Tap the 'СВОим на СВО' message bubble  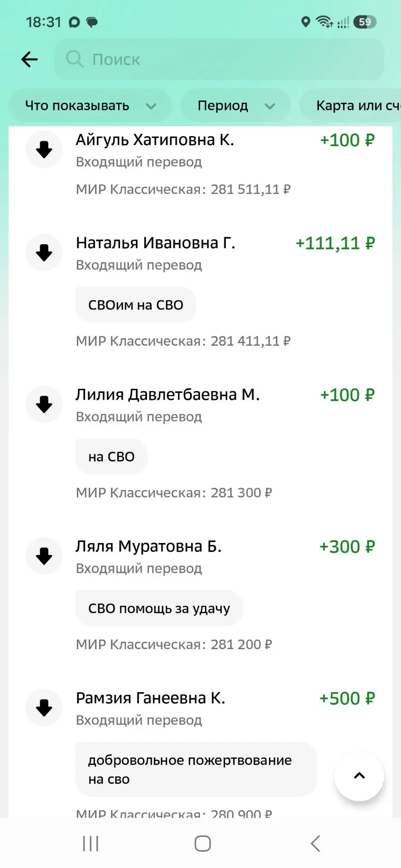tap(136, 305)
